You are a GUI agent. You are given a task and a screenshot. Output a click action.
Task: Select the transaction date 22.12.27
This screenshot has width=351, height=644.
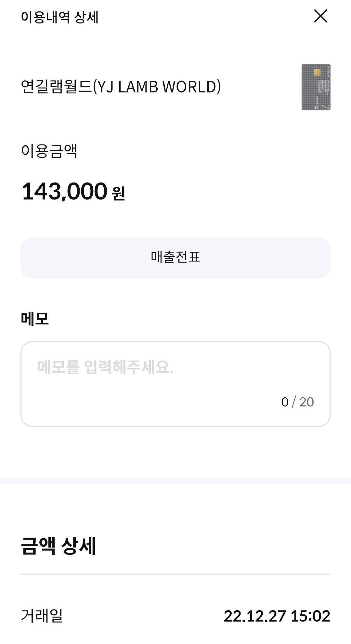click(x=255, y=616)
